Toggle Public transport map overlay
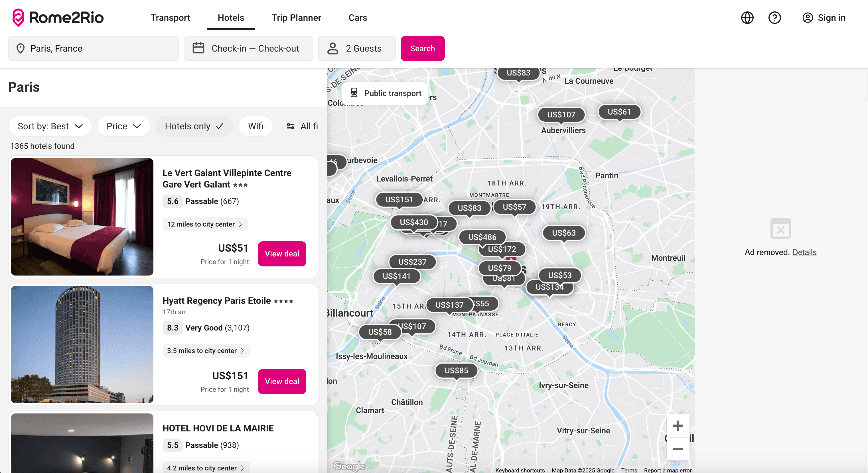 click(x=386, y=93)
